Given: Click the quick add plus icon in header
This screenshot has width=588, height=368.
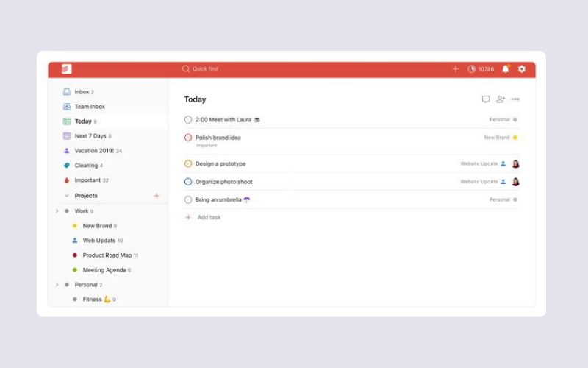Looking at the screenshot, I should click(455, 69).
